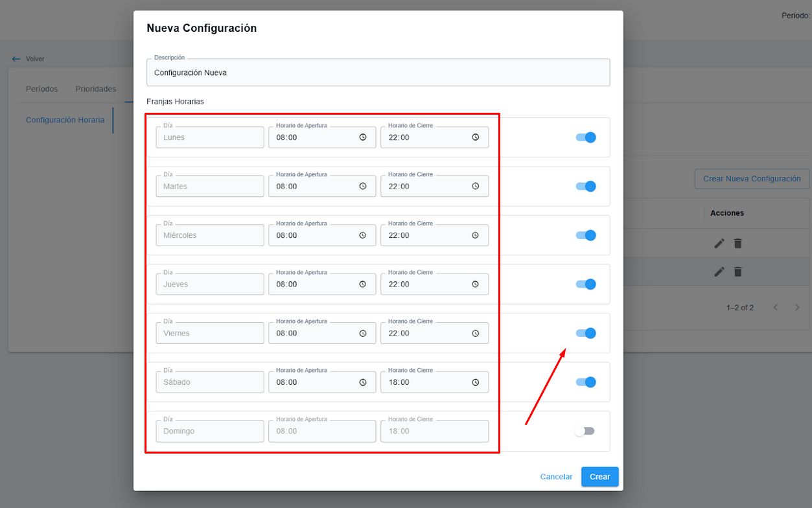The width and height of the screenshot is (812, 508).
Task: Click the 1–2 of 2 pagination text
Action: coord(740,308)
